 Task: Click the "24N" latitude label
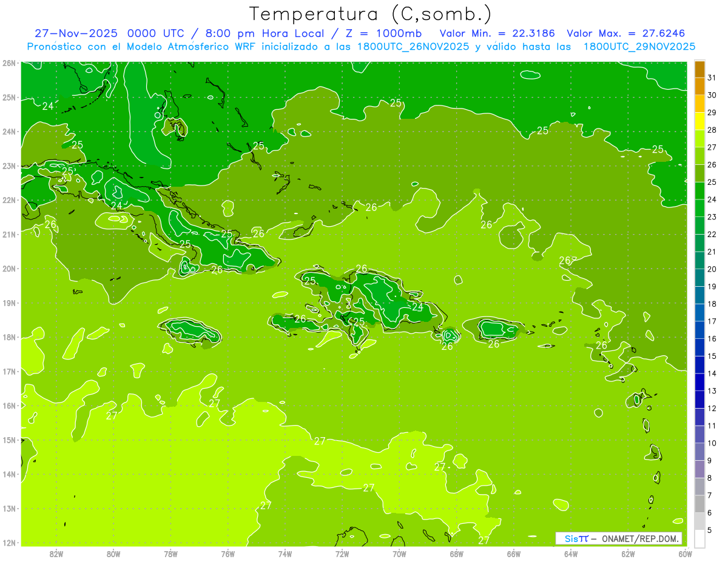tap(8, 132)
